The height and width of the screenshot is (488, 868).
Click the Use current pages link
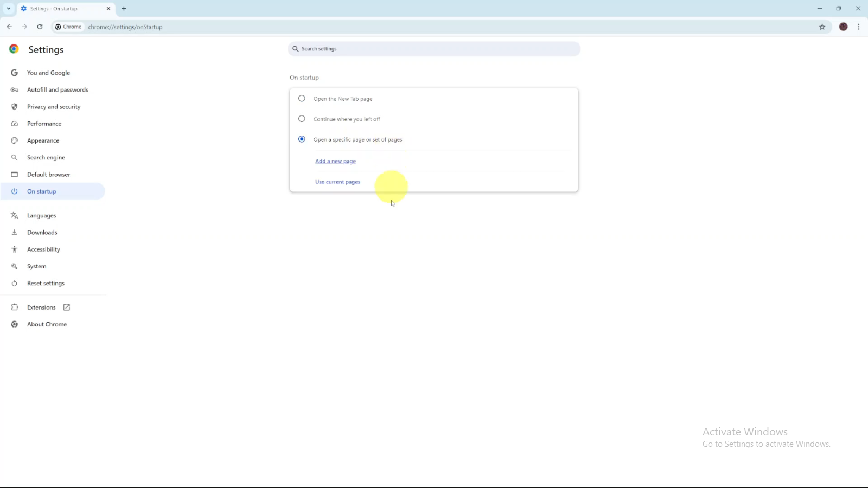point(337,182)
